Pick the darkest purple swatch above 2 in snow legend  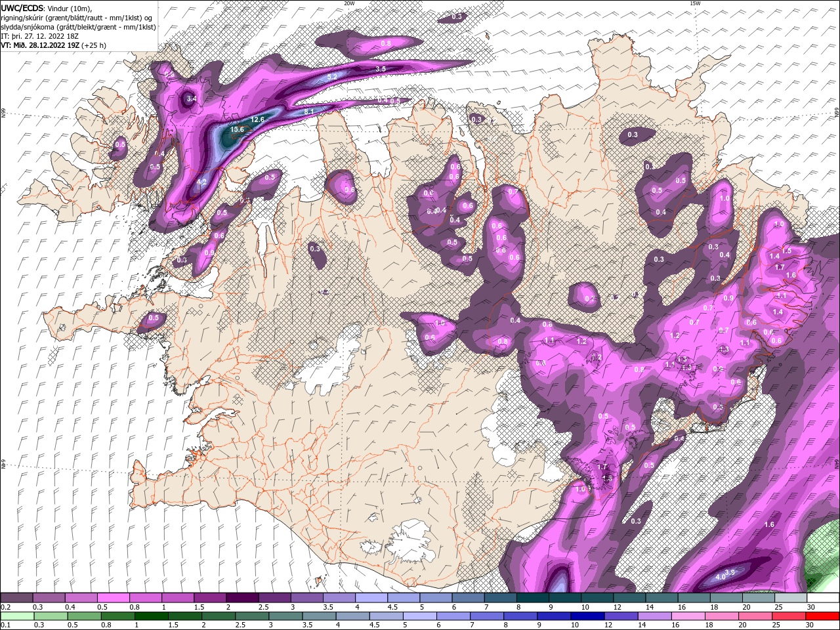point(242,598)
